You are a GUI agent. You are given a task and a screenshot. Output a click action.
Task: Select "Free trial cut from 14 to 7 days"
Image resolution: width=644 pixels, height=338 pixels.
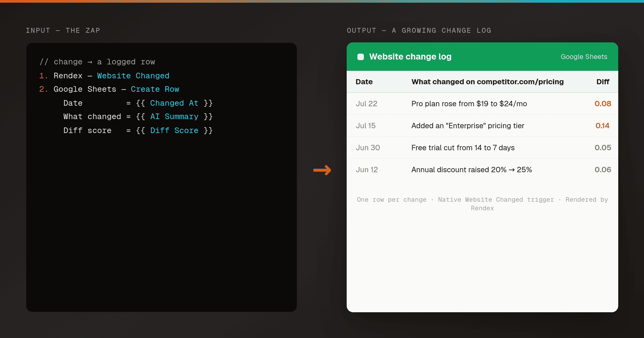tap(463, 148)
